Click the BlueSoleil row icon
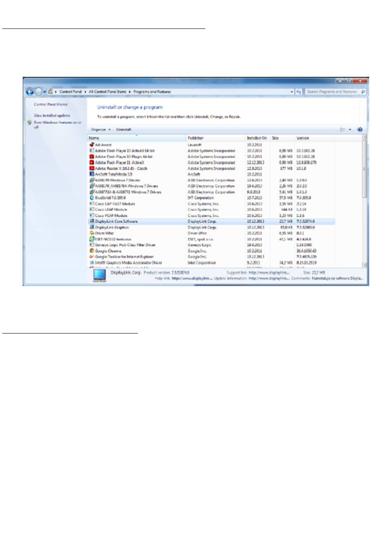392x537 pixels. pos(92,198)
